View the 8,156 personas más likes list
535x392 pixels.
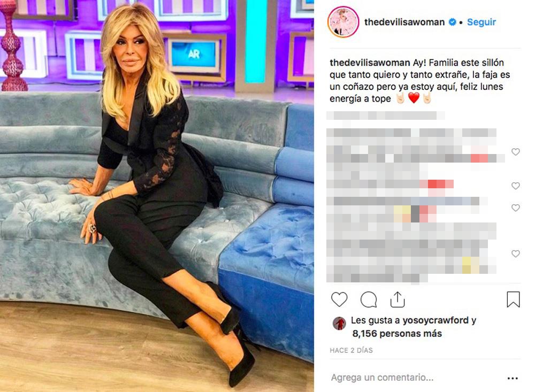(x=397, y=333)
